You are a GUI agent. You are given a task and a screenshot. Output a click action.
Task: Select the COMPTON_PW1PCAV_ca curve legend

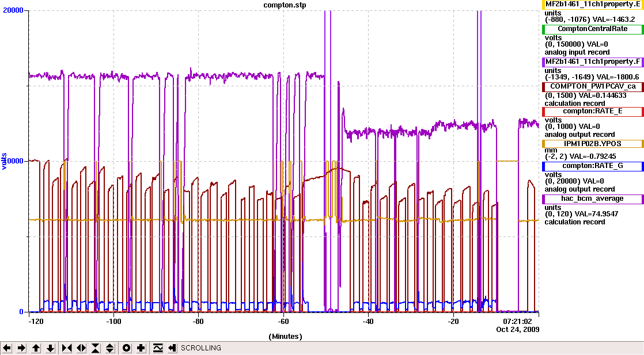coord(593,87)
